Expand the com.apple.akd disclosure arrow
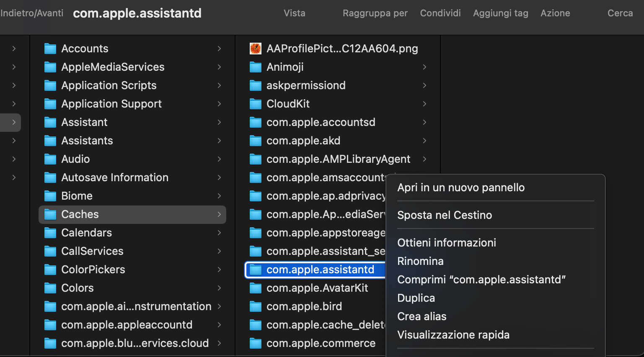644x357 pixels. pyautogui.click(x=424, y=141)
